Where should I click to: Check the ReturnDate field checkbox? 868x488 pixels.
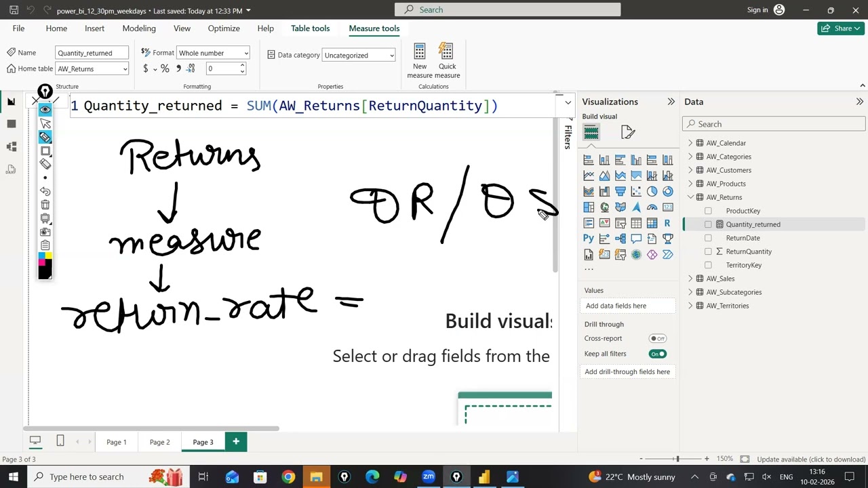(x=708, y=238)
